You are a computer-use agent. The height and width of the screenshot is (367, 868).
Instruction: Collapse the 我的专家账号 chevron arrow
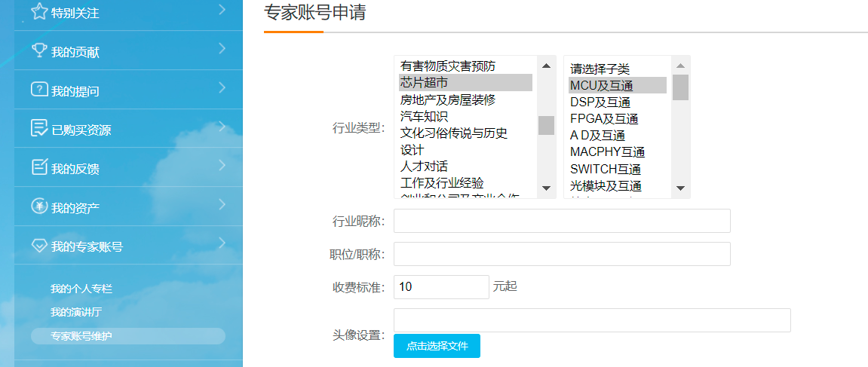click(222, 243)
